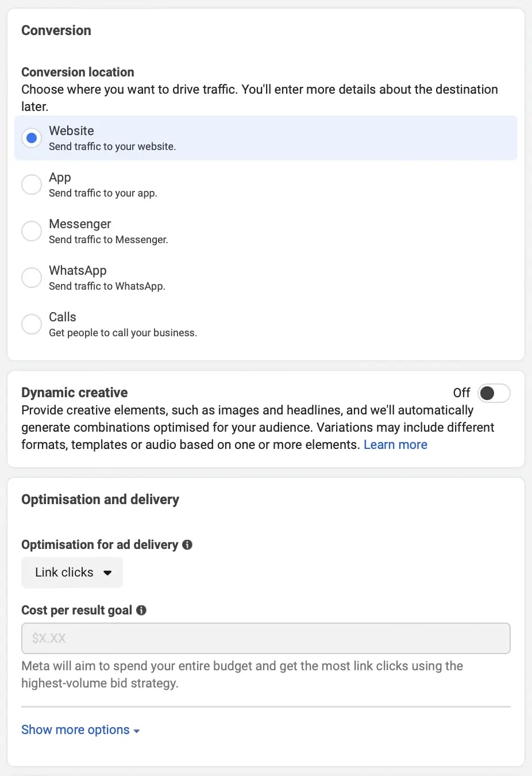This screenshot has height=776, width=532.
Task: Select the Messenger radio button
Action: (32, 231)
